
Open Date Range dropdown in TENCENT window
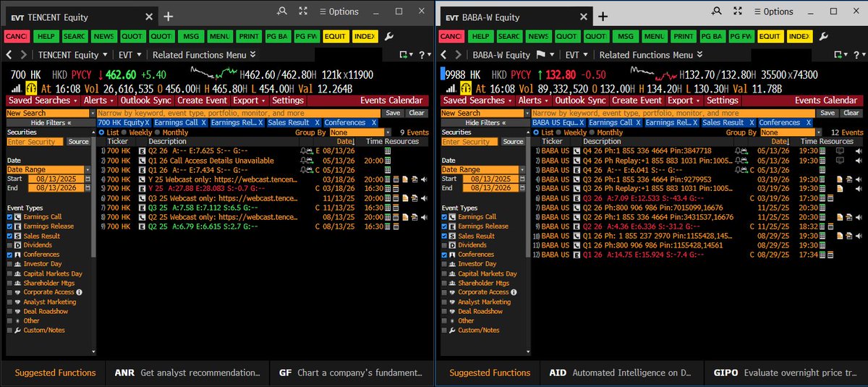[x=49, y=169]
